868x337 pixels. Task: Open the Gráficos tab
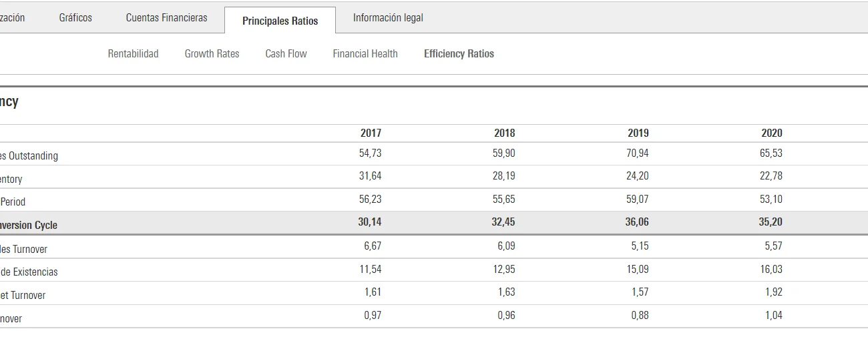tap(75, 18)
